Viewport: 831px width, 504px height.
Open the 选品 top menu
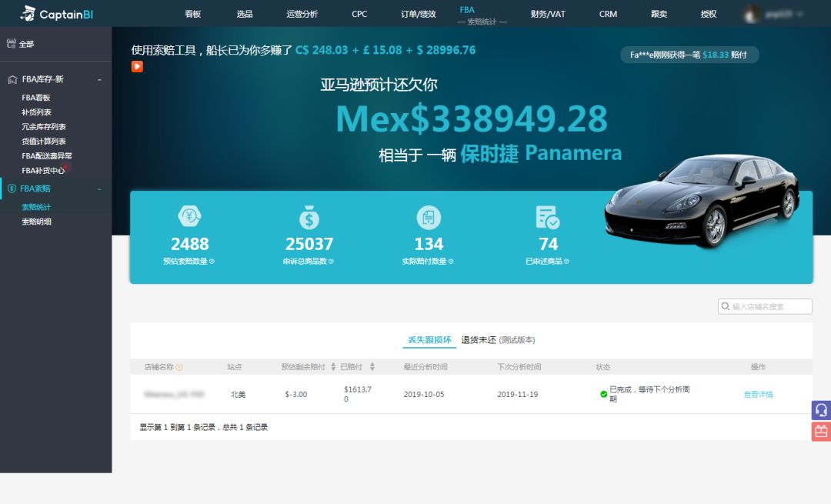[x=245, y=15]
